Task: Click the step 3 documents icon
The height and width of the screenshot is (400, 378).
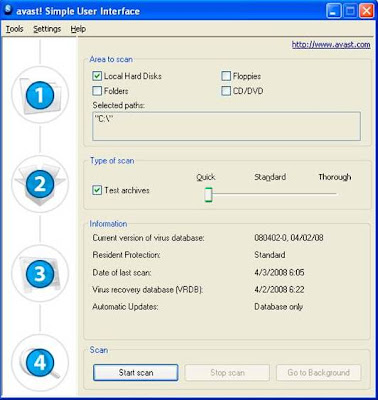Action: [40, 273]
